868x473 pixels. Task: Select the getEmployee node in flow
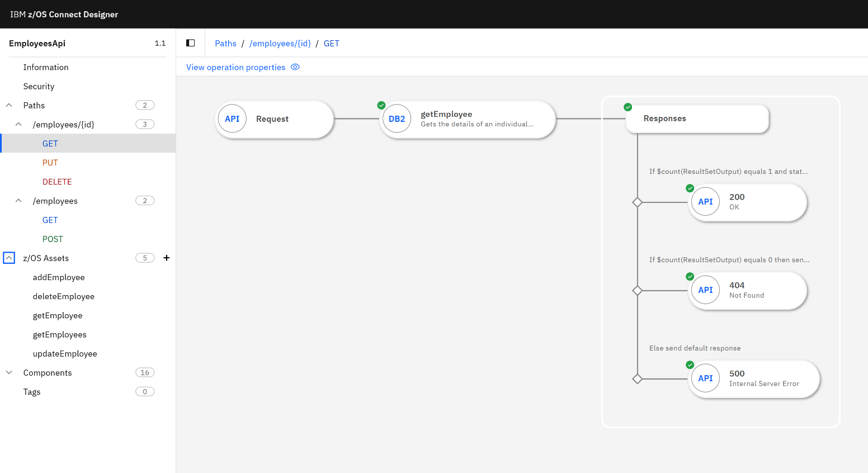468,119
